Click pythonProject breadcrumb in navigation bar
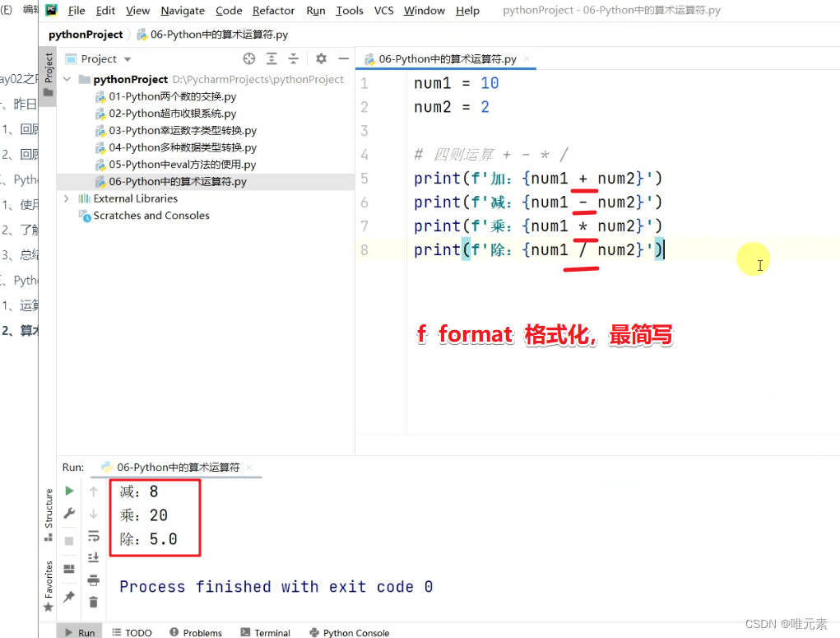Image resolution: width=840 pixels, height=638 pixels. pos(86,35)
